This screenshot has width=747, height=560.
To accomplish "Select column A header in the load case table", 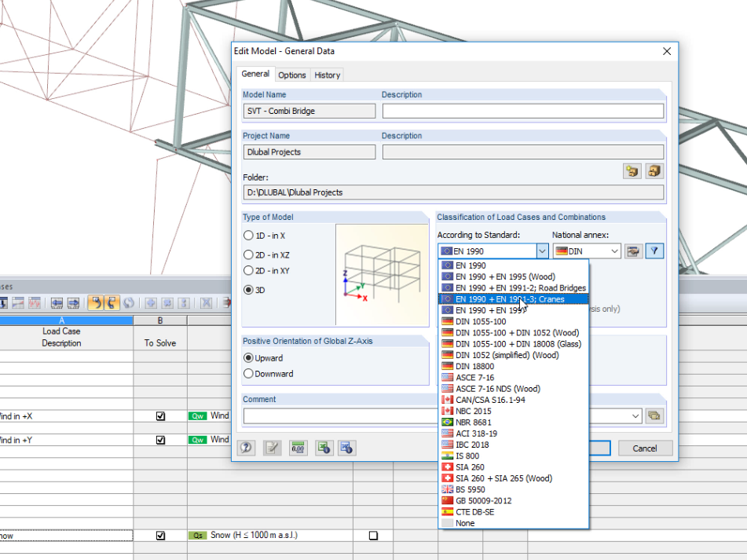I will point(62,320).
